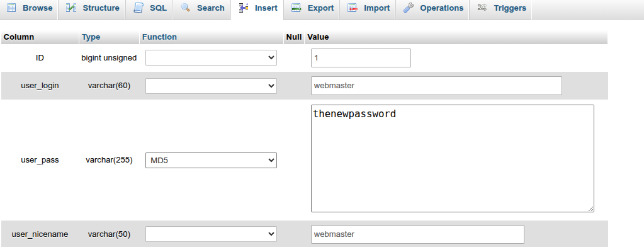Screen dimensions: 644x247
Task: Click the user_nicename column name
Action: pos(40,234)
